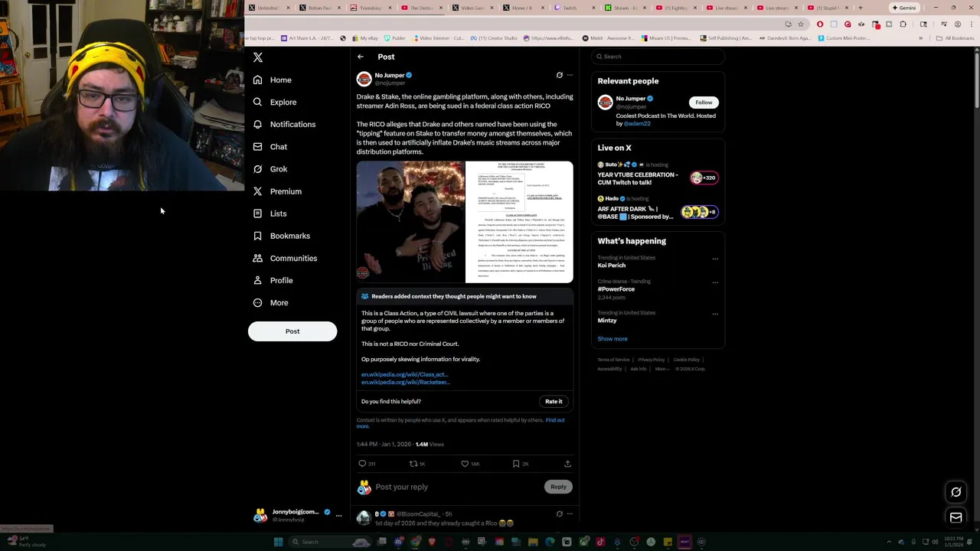The height and width of the screenshot is (551, 980).
Task: Follow No Jumper in Relevant people
Action: click(704, 103)
